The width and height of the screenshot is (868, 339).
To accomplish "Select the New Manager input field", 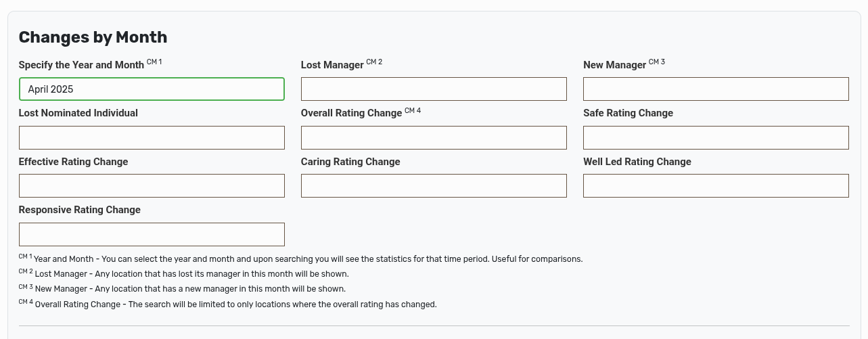I will click(716, 89).
